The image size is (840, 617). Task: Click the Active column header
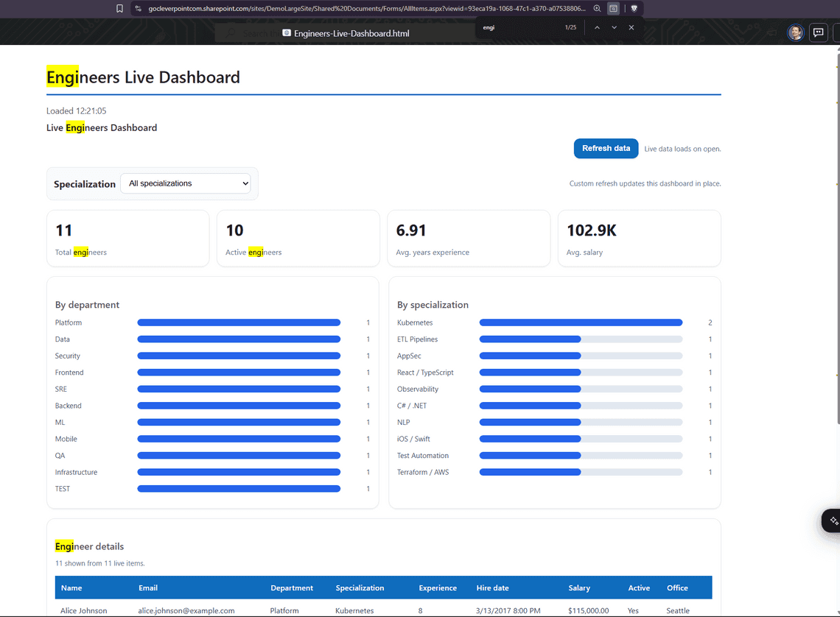639,588
